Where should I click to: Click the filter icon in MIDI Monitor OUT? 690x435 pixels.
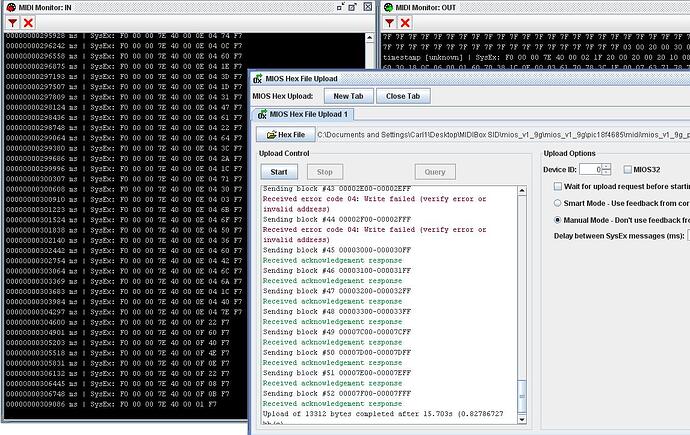[x=389, y=23]
